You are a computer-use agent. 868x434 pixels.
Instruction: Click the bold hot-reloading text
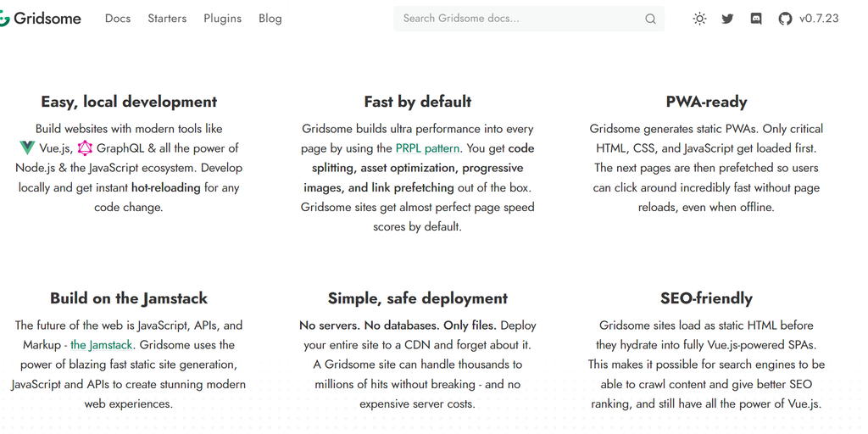(165, 187)
